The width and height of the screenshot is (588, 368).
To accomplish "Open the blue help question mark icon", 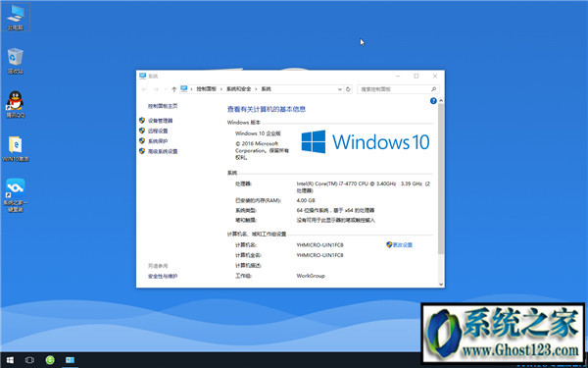I will click(x=433, y=101).
